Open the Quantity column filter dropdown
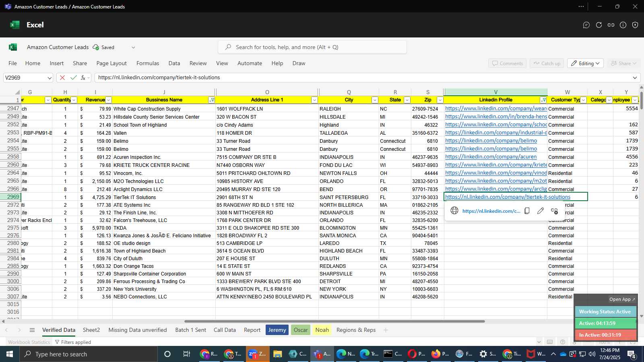644x362 pixels. 74,100
